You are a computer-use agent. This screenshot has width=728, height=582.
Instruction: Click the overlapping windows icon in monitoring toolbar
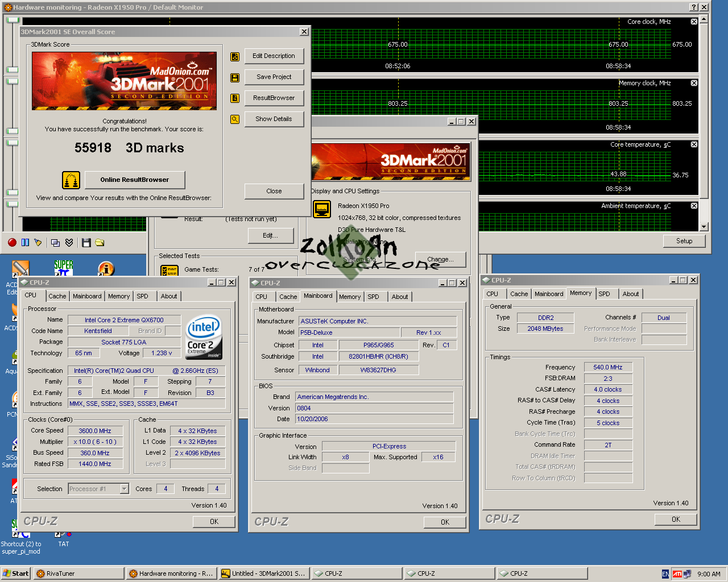55,243
